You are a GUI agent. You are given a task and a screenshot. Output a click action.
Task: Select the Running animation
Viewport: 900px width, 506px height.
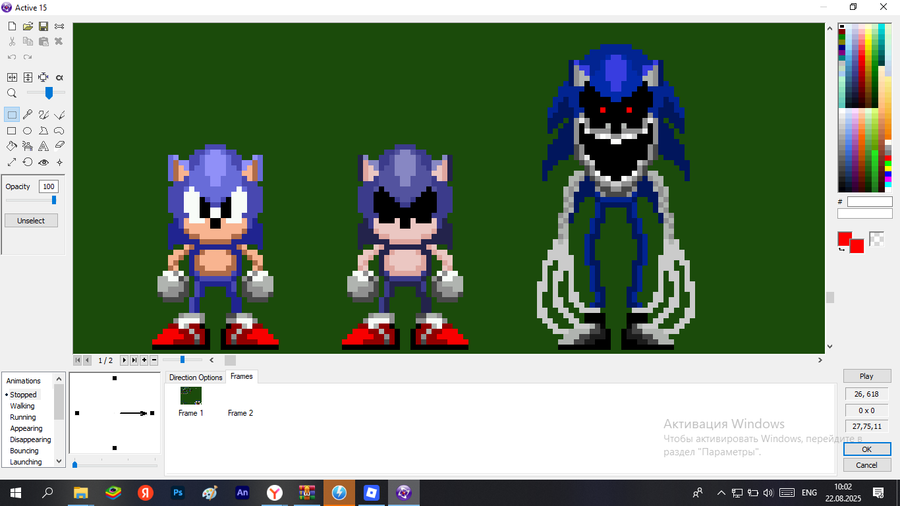tap(23, 417)
